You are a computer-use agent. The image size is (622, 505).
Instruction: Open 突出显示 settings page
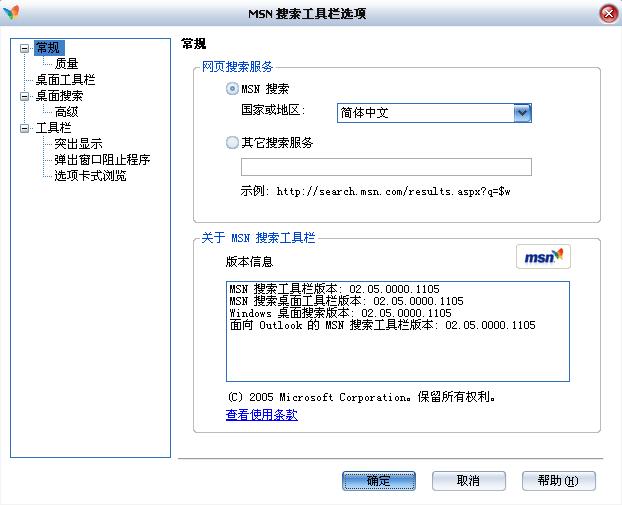tap(79, 144)
